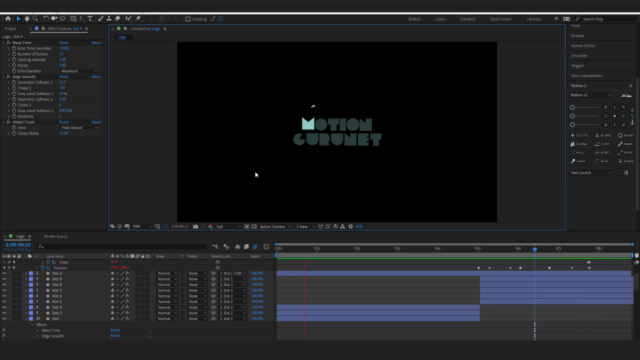Click the Draft 3D icon in timeline
The image size is (640, 360).
pos(226,247)
